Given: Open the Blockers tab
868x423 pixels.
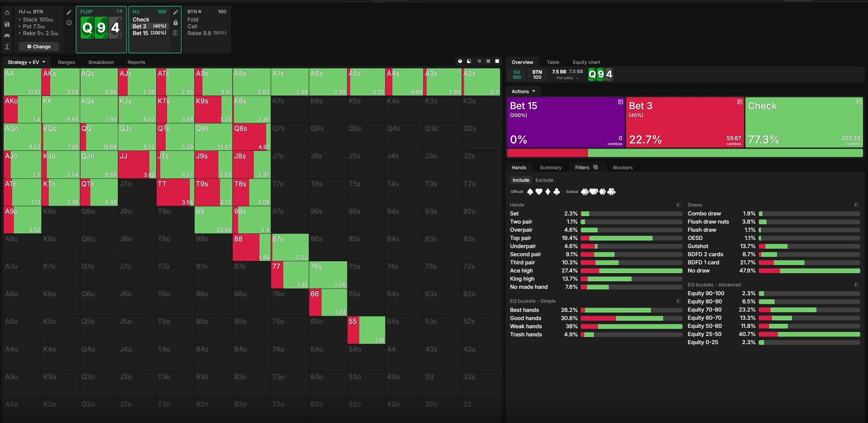Looking at the screenshot, I should click(622, 168).
